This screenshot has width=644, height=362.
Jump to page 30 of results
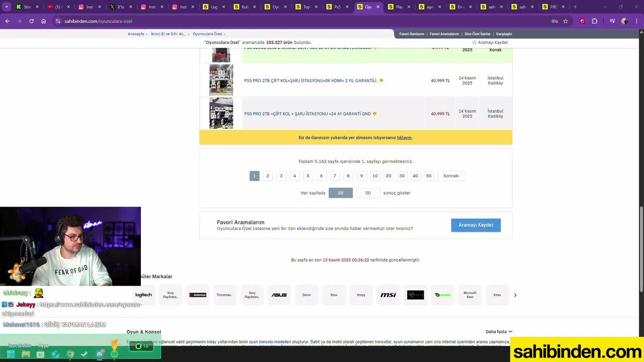point(401,176)
